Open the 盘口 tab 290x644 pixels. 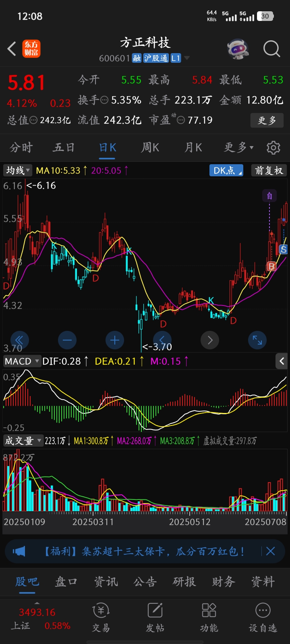(66, 582)
